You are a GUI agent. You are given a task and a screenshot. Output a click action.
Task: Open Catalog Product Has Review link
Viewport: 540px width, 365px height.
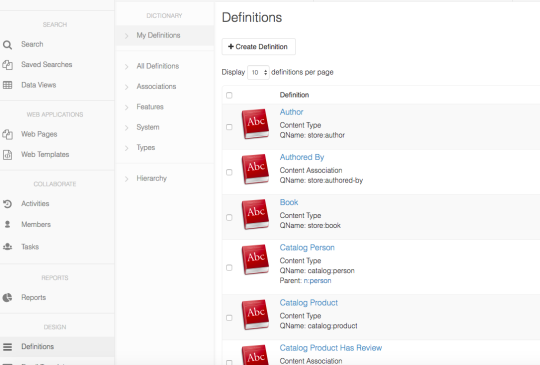(x=331, y=348)
